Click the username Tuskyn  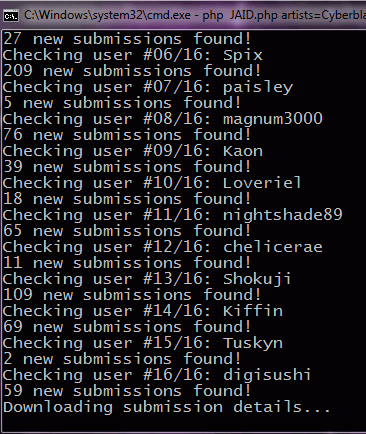(253, 343)
